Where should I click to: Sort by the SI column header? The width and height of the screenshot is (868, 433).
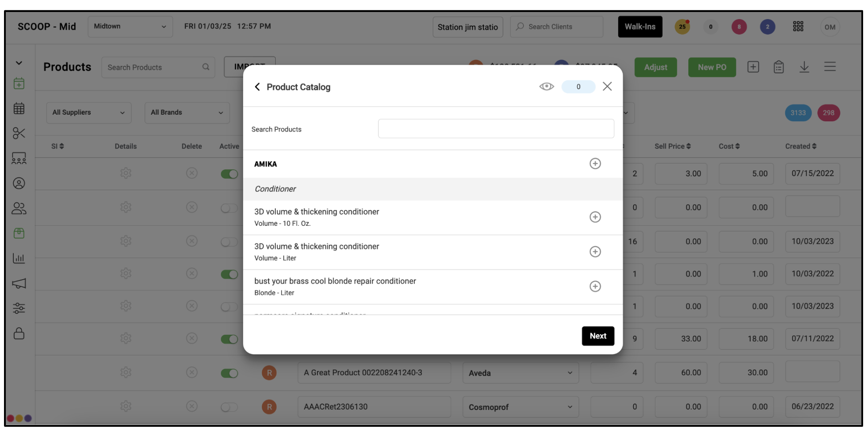pos(57,146)
